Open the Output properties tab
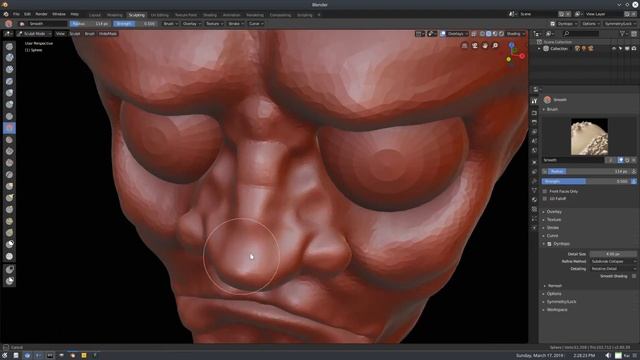The image size is (640, 360). click(x=534, y=122)
